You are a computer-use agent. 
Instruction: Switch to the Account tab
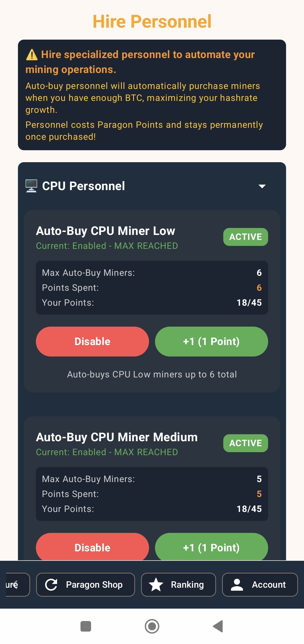pyautogui.click(x=260, y=584)
